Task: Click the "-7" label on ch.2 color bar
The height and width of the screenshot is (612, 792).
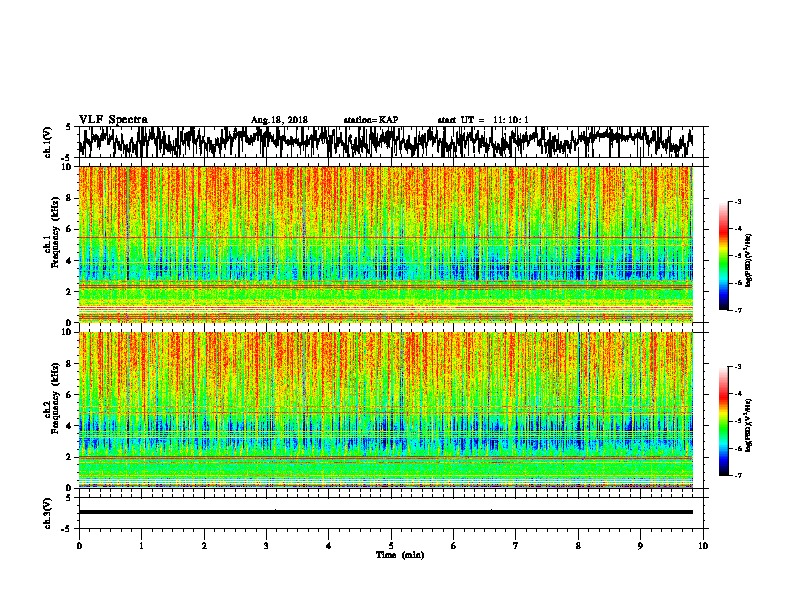Action: point(738,476)
